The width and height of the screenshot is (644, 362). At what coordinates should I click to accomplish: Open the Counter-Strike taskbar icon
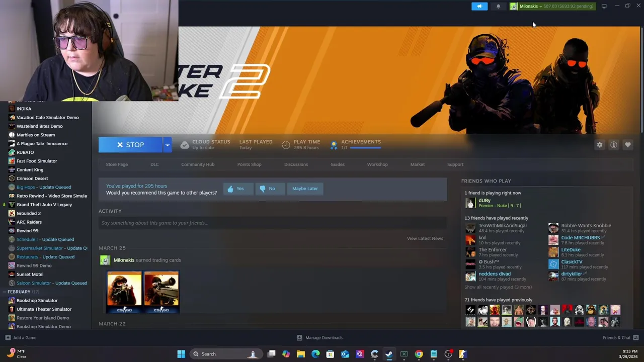click(x=462, y=354)
